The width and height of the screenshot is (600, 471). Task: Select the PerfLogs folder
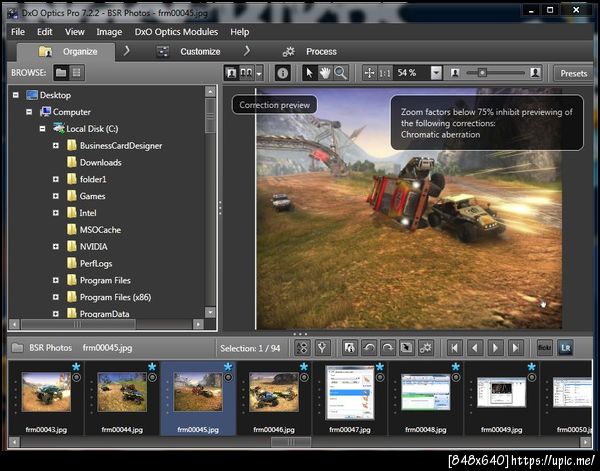click(x=90, y=263)
